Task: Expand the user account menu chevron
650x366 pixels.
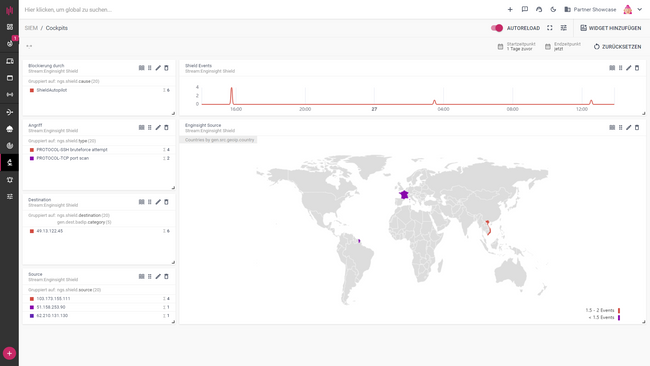Action: [x=640, y=10]
